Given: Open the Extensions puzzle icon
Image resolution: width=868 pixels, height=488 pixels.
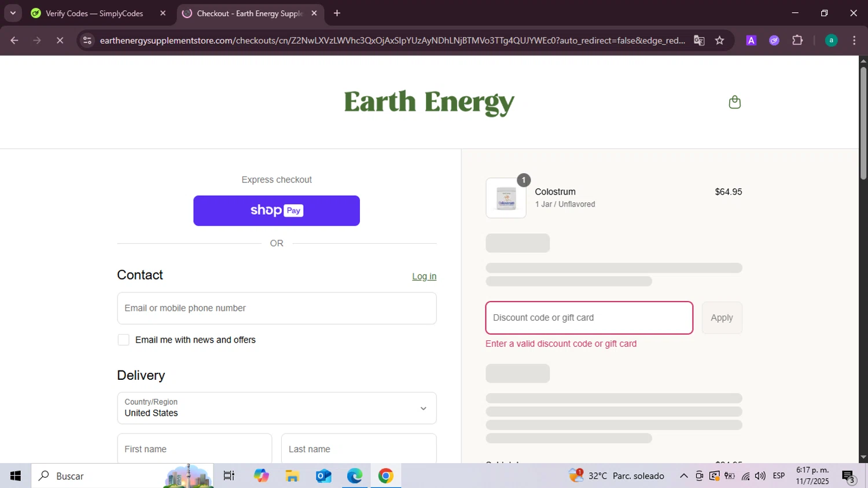Looking at the screenshot, I should [797, 41].
